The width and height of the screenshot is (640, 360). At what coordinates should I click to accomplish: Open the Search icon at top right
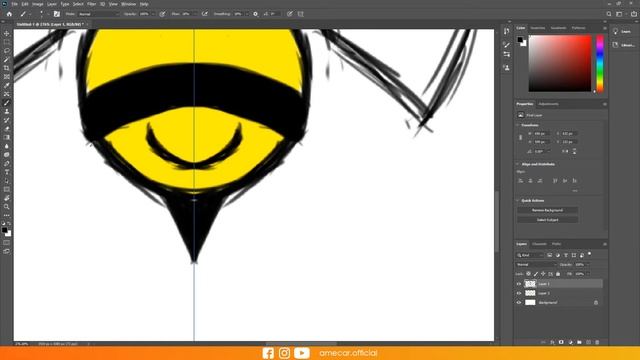coord(609,14)
